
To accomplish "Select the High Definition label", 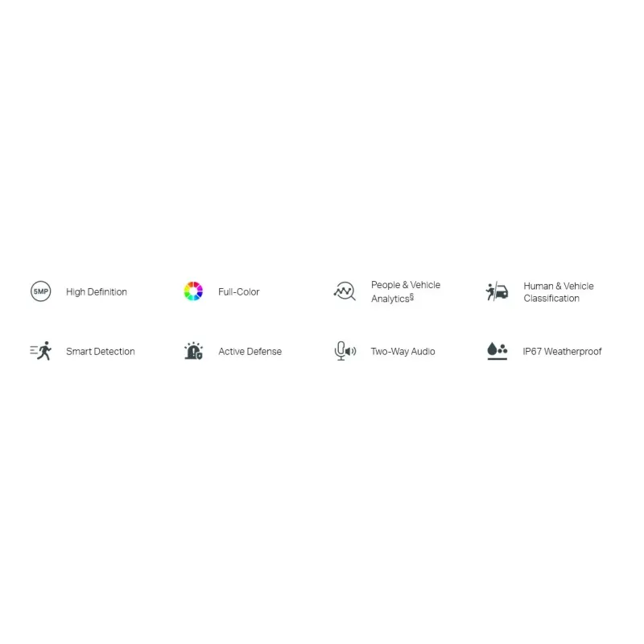I will point(97,292).
